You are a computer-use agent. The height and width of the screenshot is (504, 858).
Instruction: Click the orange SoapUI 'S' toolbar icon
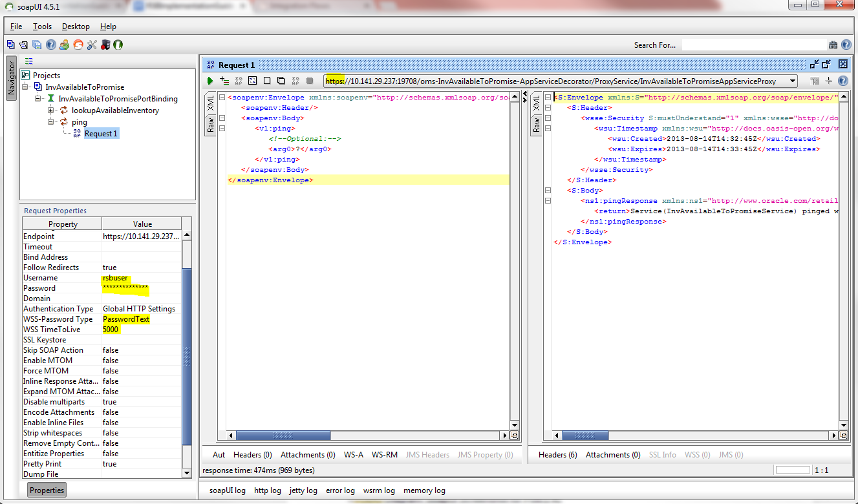pyautogui.click(x=78, y=45)
